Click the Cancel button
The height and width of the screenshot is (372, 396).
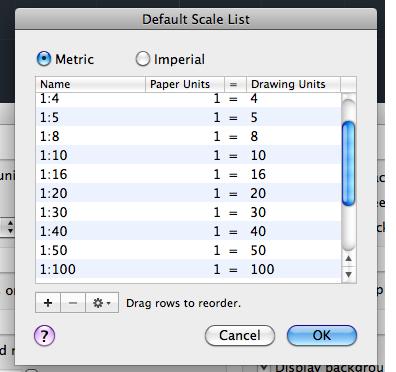(240, 335)
